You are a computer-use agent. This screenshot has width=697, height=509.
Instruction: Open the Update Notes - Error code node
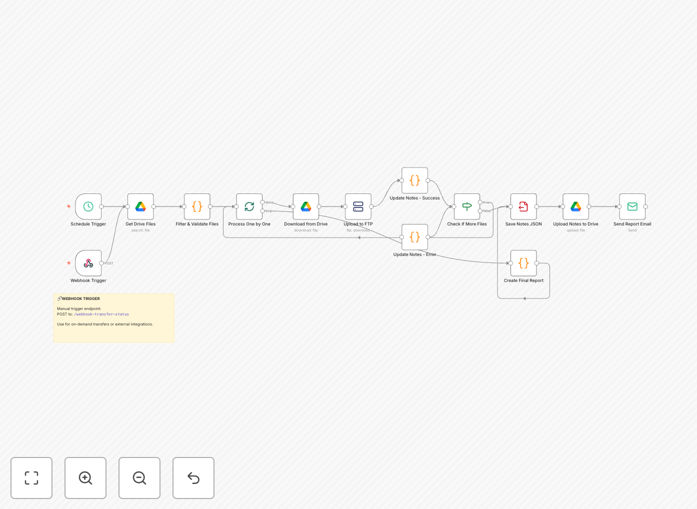coord(415,237)
